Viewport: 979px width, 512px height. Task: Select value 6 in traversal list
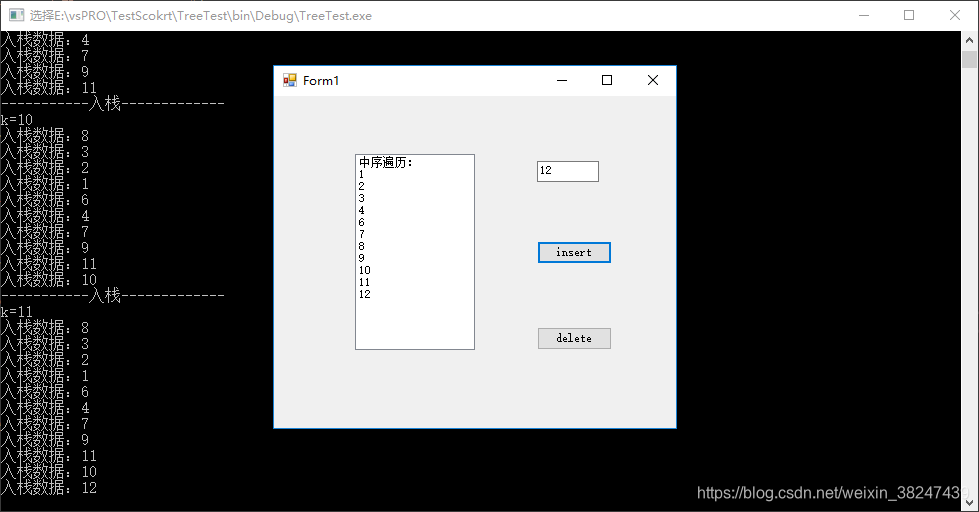tap(415, 222)
